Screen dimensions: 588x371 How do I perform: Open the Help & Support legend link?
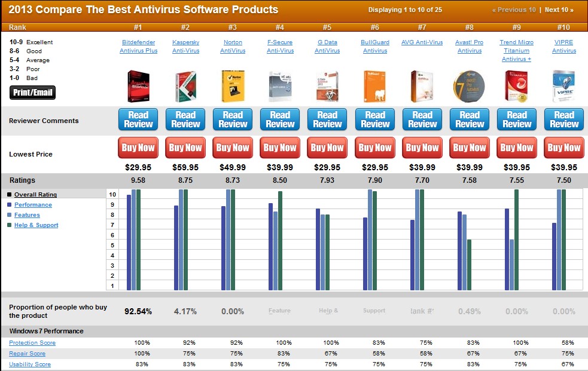[x=36, y=225]
